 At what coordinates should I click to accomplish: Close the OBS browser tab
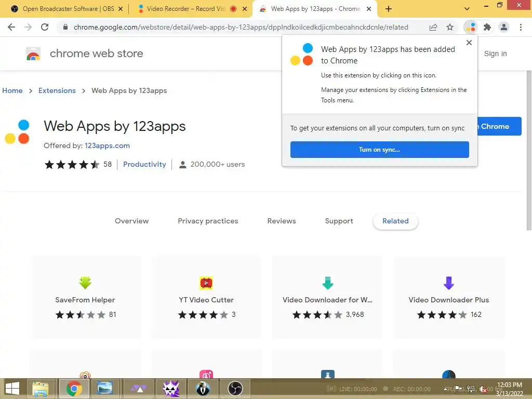(x=121, y=9)
